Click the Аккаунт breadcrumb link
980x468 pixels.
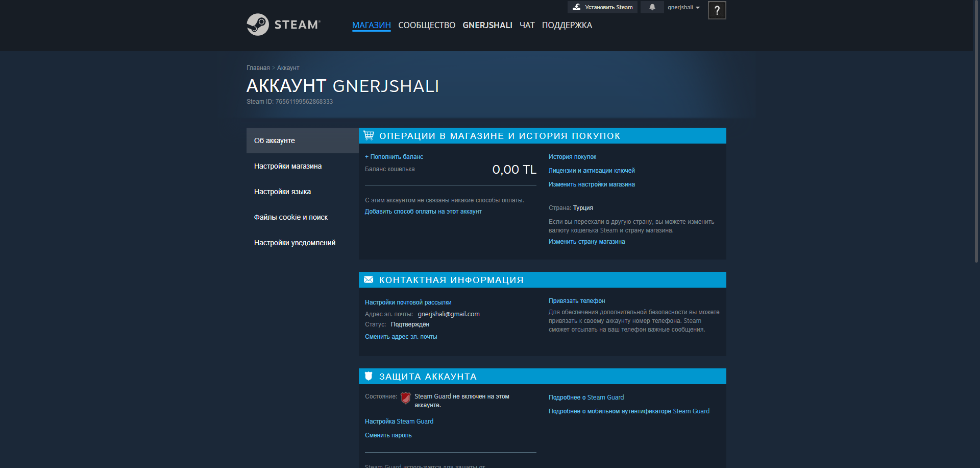click(x=288, y=68)
